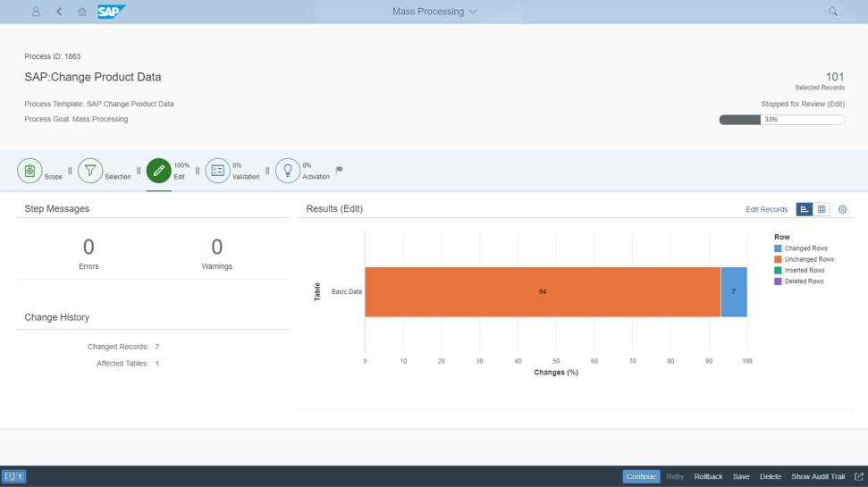Click the 'Basic Data' axis label
868x487 pixels.
(347, 291)
